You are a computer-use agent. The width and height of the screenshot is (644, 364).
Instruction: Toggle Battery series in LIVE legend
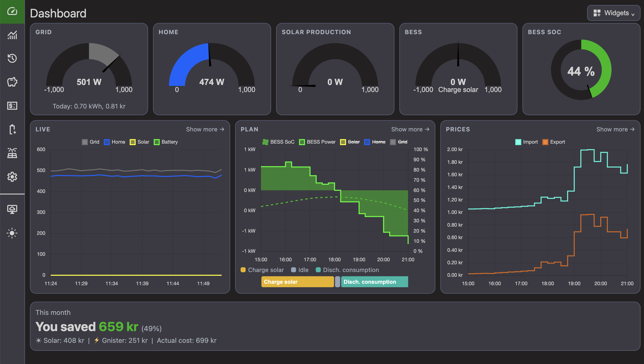click(x=166, y=142)
